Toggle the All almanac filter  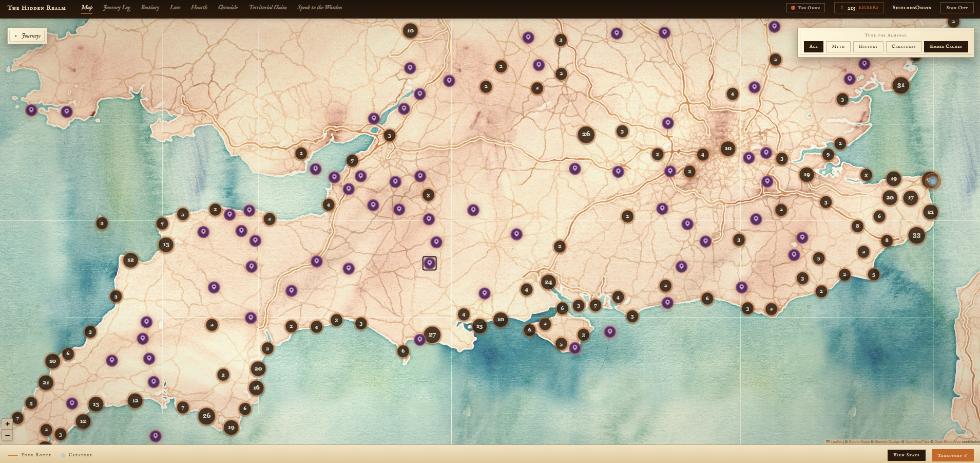(x=813, y=46)
